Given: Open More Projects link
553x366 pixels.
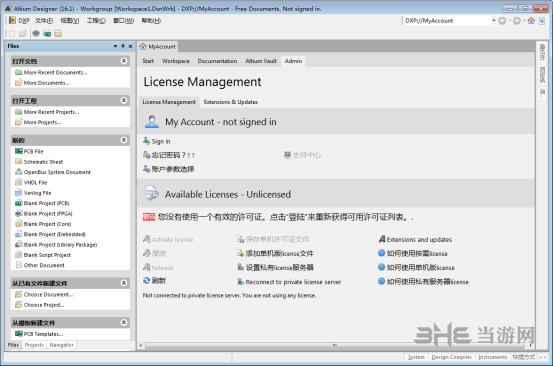Looking at the screenshot, I should tap(42, 122).
